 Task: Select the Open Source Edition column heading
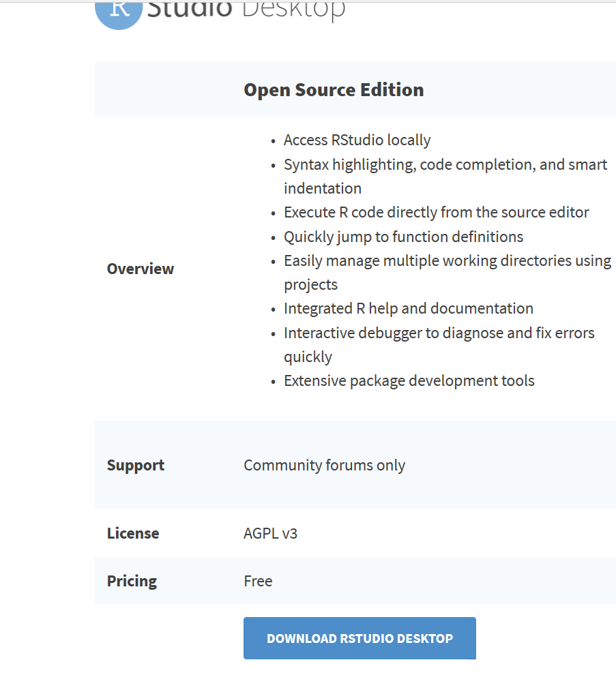click(x=334, y=90)
